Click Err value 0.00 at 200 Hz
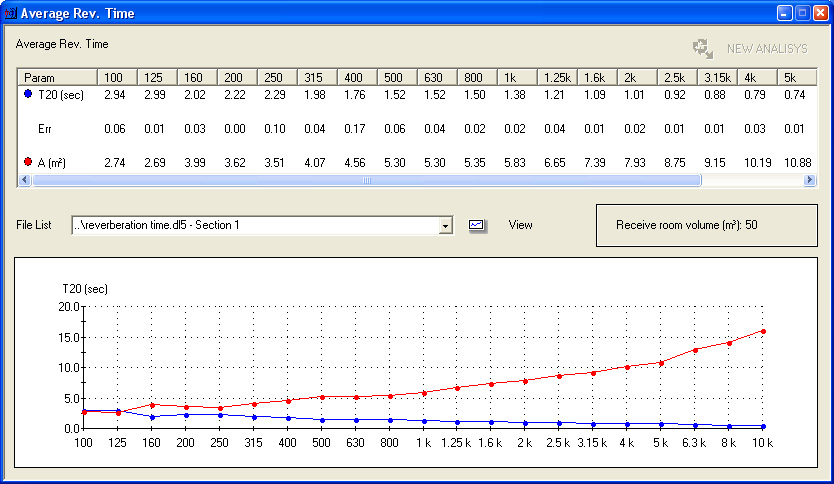The image size is (834, 484). (235, 129)
